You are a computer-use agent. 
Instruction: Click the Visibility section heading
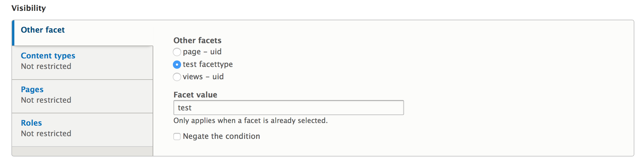29,8
